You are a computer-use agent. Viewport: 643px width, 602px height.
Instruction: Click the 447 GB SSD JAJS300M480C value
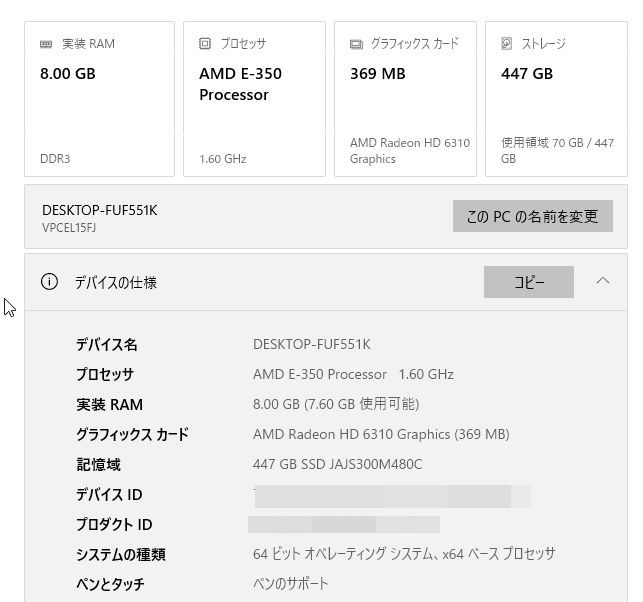tap(337, 464)
